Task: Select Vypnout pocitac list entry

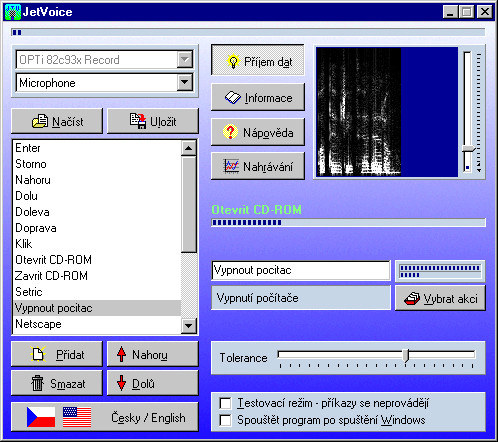Action: click(97, 308)
